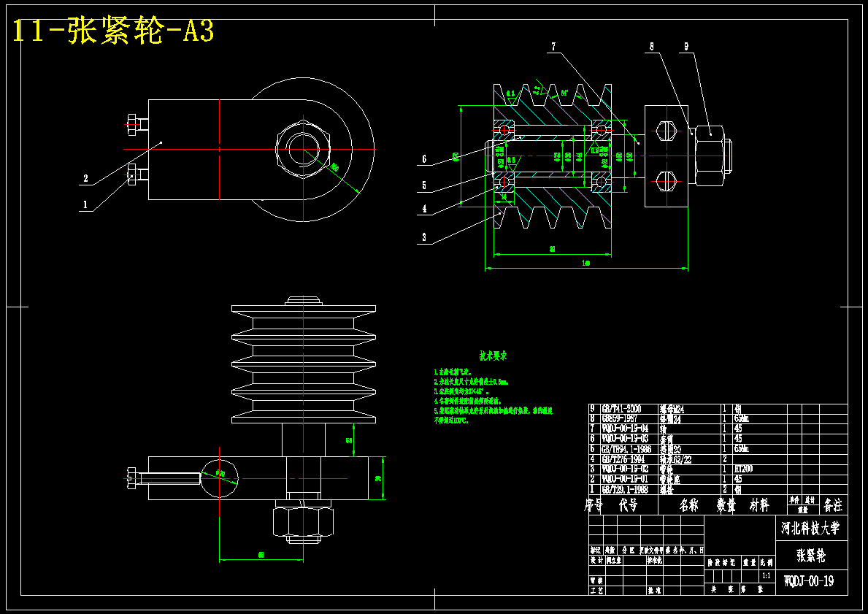The height and width of the screenshot is (614, 868).
Task: Select part balloon number 7
Action: [553, 47]
